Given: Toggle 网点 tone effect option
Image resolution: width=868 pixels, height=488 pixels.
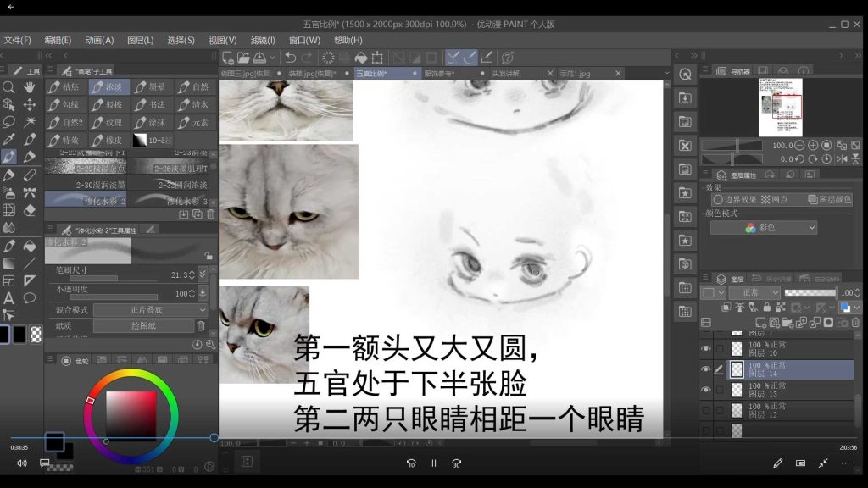Looking at the screenshot, I should click(x=775, y=199).
